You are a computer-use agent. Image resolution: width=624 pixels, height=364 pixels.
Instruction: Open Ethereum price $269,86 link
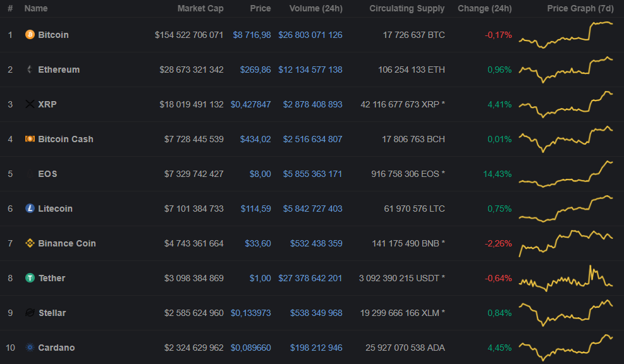[x=255, y=70]
